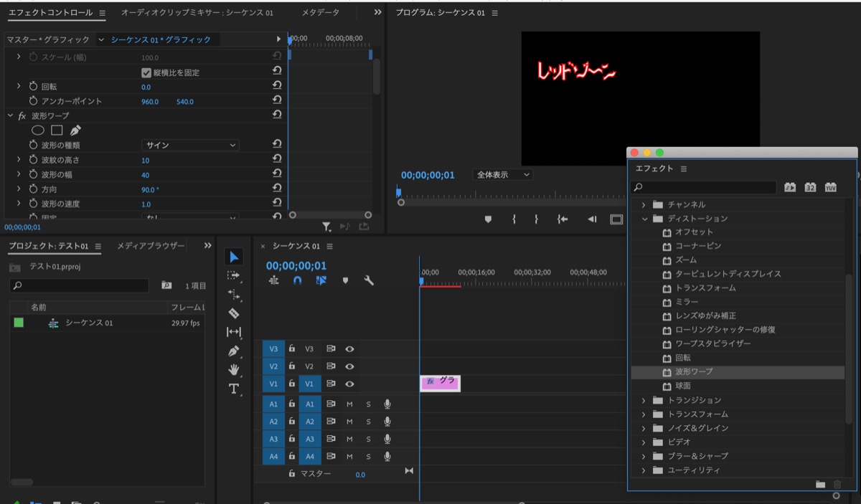Add marker in the timeline header
The height and width of the screenshot is (504, 861).
(x=345, y=281)
